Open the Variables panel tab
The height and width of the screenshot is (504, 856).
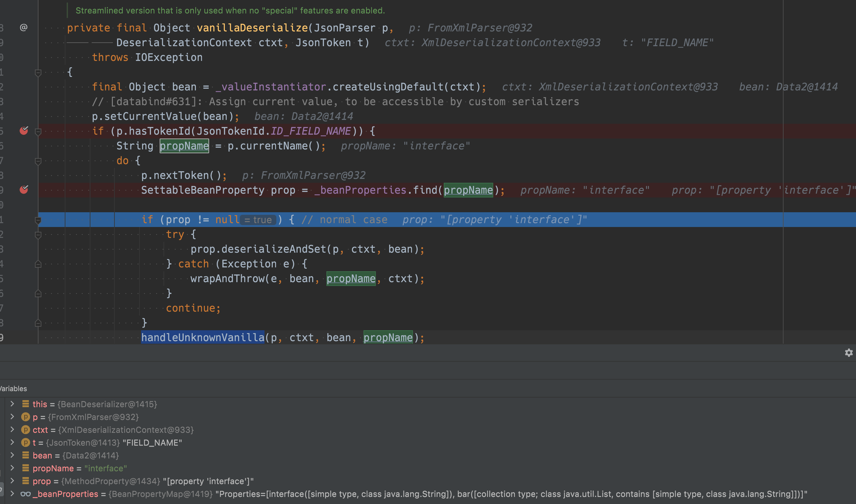point(13,389)
